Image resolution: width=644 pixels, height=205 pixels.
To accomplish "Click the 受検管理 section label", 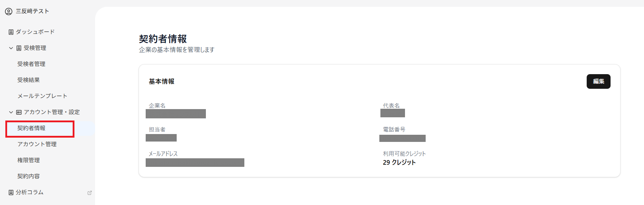I will pyautogui.click(x=35, y=48).
